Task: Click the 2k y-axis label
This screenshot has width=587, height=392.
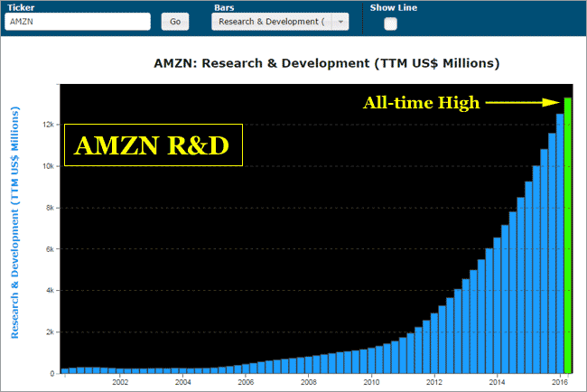Action: (50, 332)
